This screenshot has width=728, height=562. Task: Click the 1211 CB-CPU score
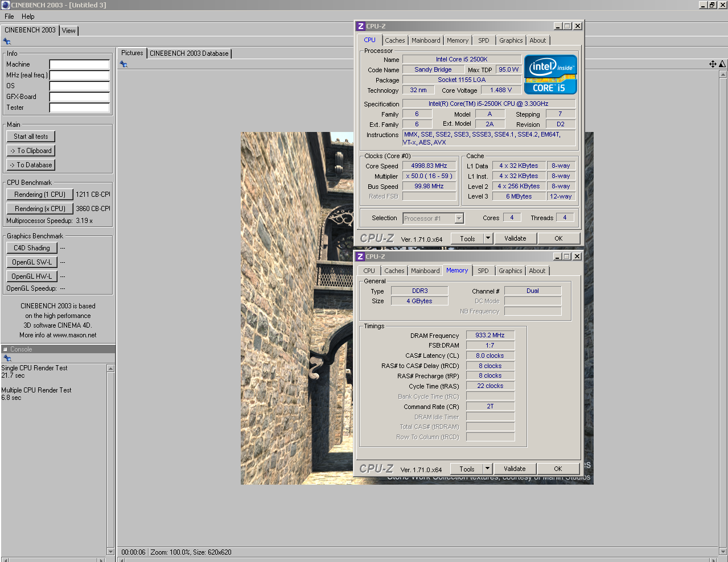(x=93, y=195)
